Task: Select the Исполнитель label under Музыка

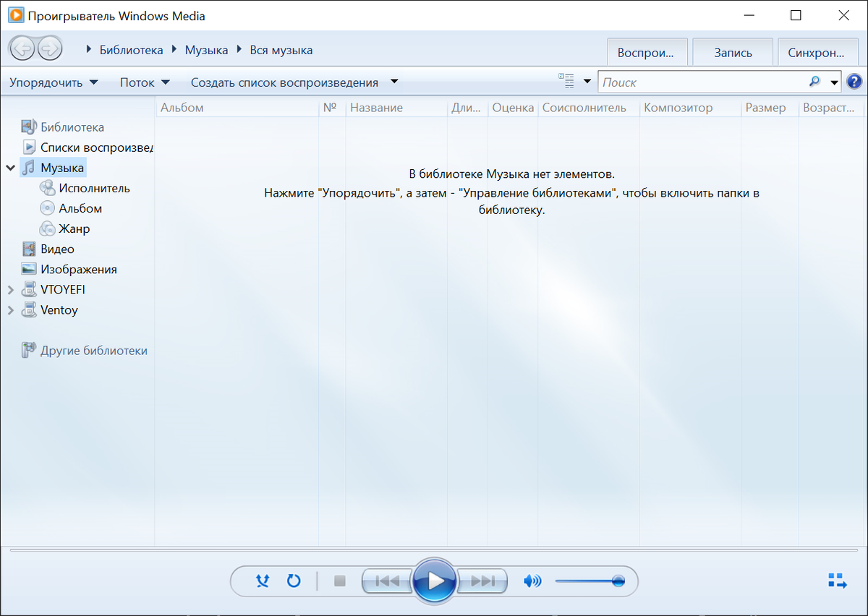Action: click(x=95, y=188)
